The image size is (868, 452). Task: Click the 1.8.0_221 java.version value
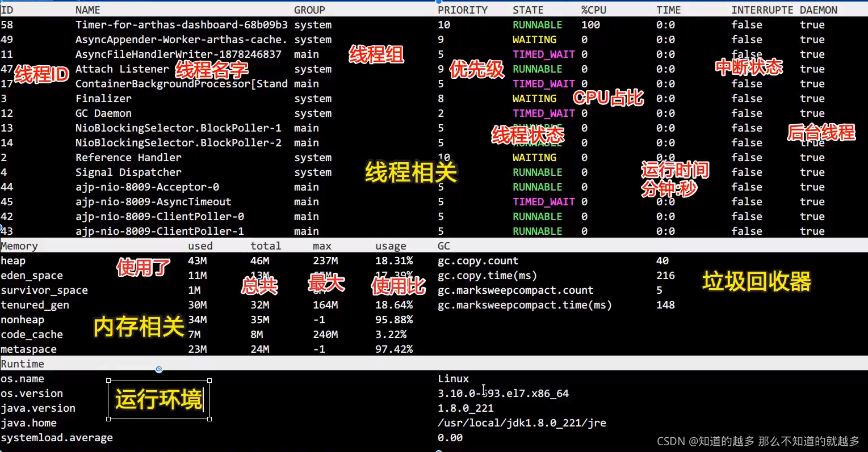point(466,408)
